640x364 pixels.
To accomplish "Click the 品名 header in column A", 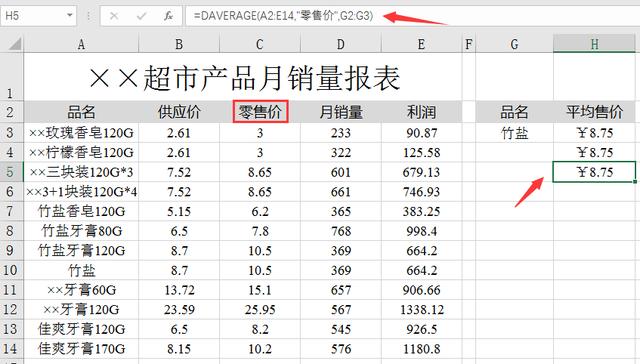I will (x=81, y=112).
